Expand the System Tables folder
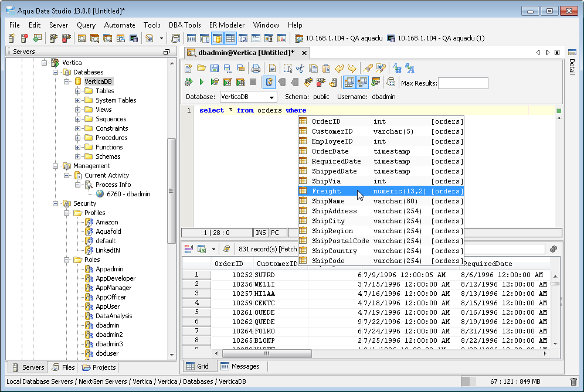Screen dimensions: 584x392 (x=77, y=100)
